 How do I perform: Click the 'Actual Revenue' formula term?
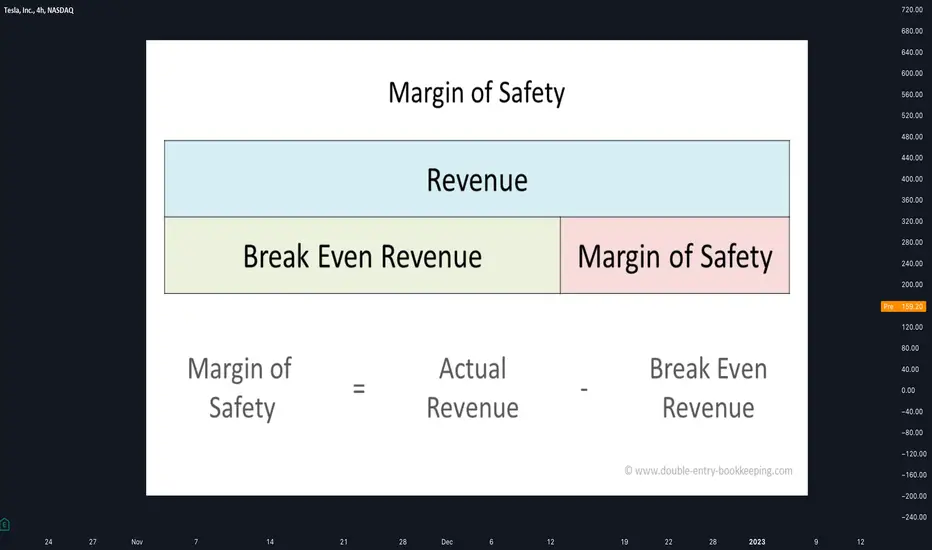(x=473, y=388)
